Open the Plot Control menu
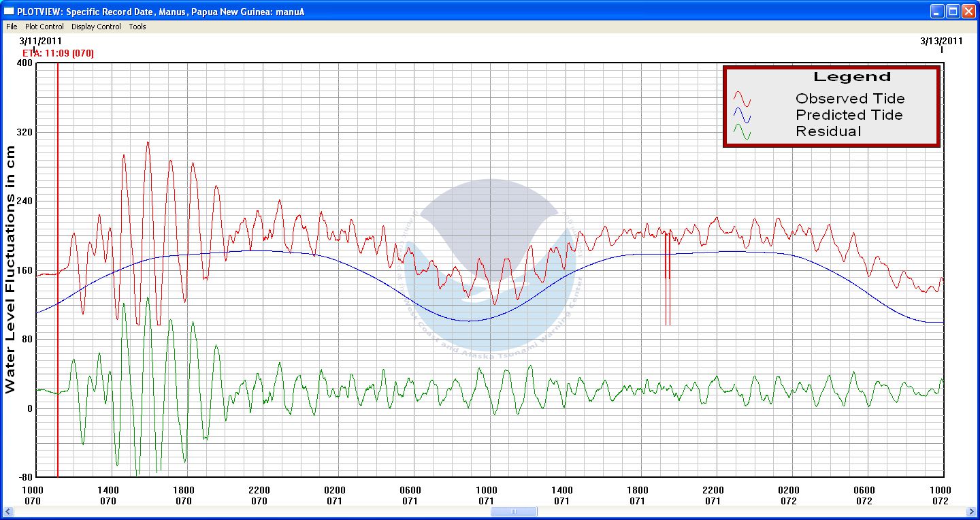This screenshot has width=980, height=520. tap(44, 27)
